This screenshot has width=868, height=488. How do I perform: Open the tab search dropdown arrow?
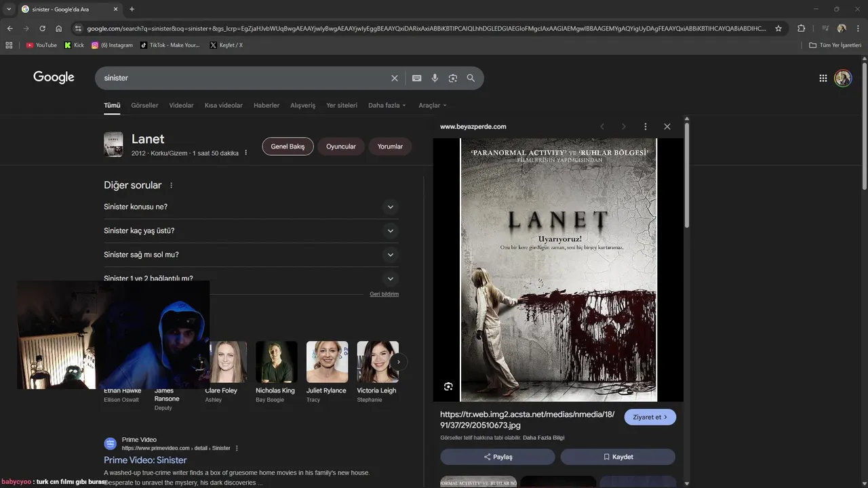pyautogui.click(x=9, y=9)
